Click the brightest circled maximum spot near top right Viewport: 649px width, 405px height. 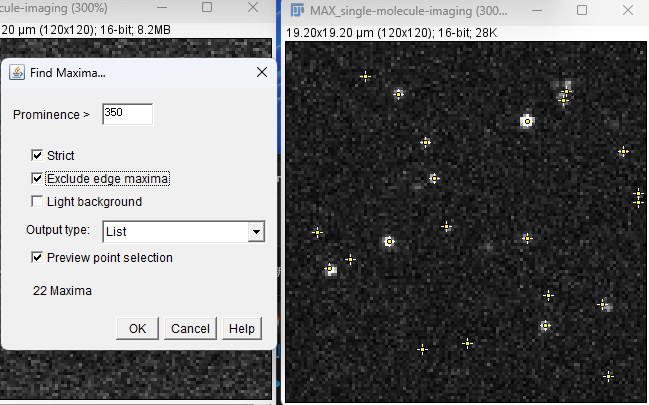(x=527, y=121)
